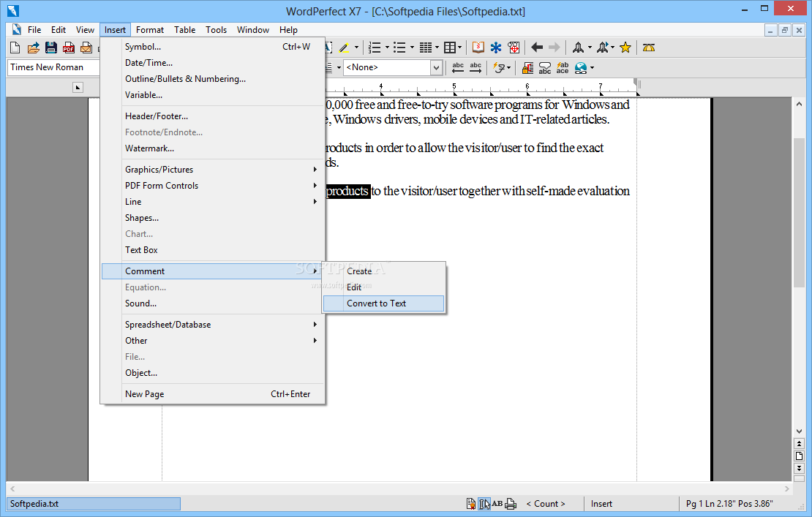Click the Next Page button in scrollbar
This screenshot has height=517, width=812.
click(799, 468)
